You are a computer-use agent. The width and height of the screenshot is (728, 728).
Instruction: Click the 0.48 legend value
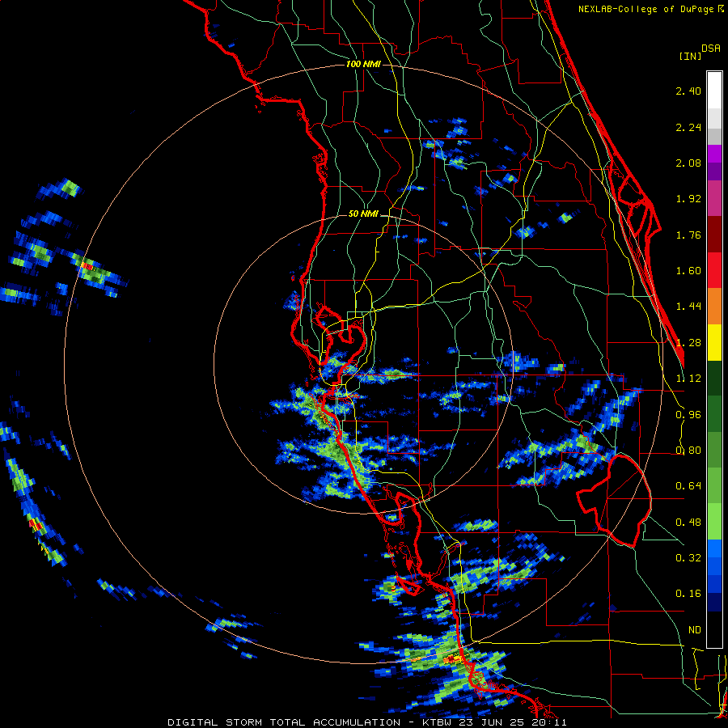click(688, 523)
